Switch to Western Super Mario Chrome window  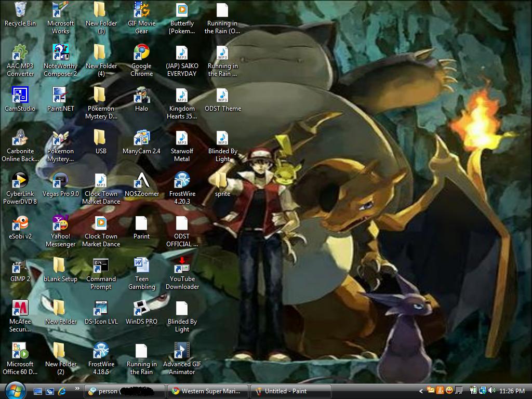click(208, 391)
